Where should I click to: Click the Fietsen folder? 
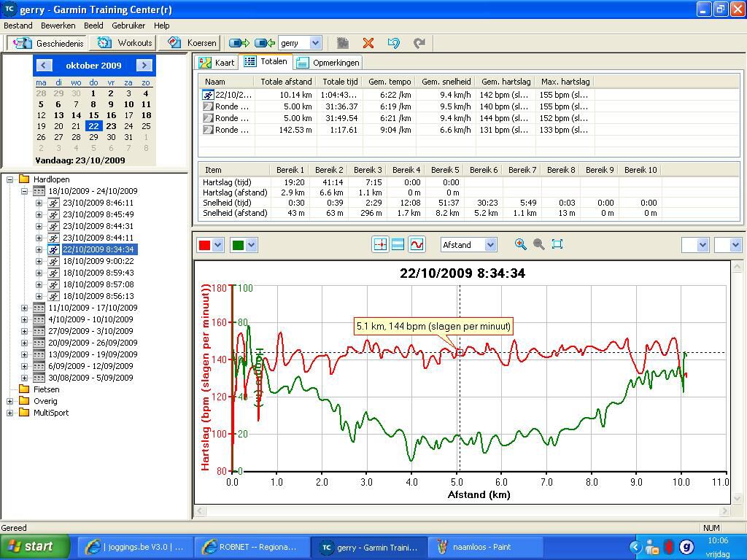[46, 389]
